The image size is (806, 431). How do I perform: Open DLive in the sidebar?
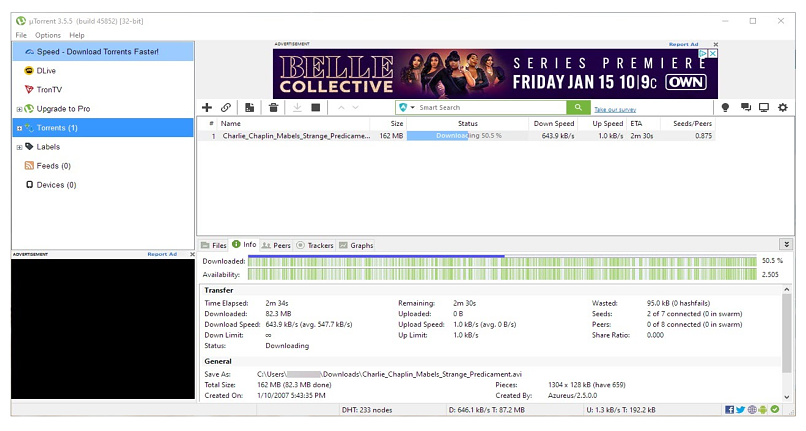pos(46,70)
